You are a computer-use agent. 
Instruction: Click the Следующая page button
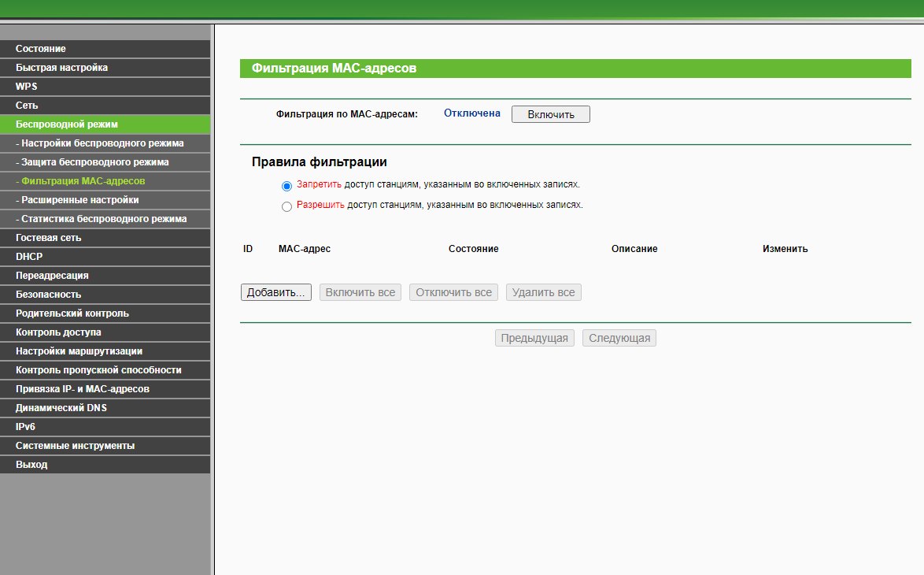click(x=619, y=338)
